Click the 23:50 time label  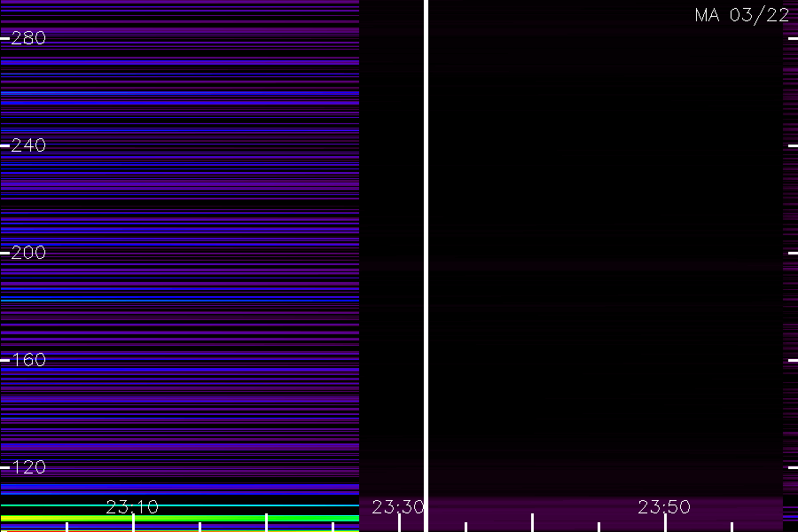pos(664,507)
